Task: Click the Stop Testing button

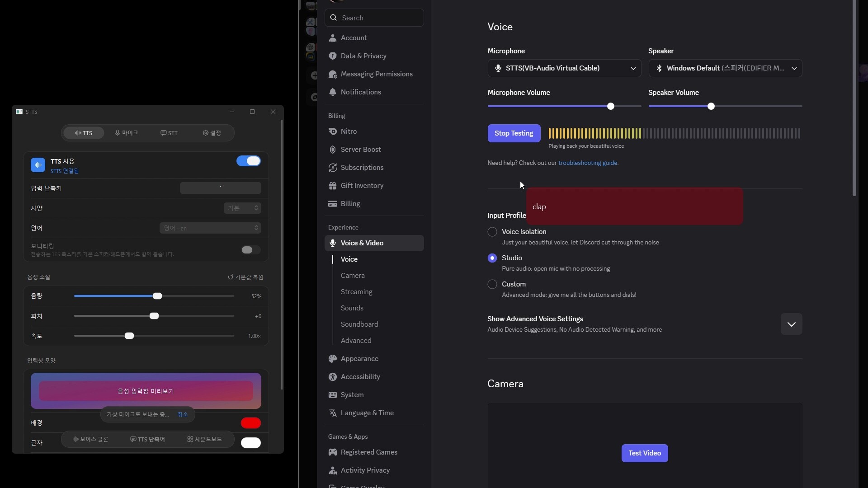Action: [514, 133]
